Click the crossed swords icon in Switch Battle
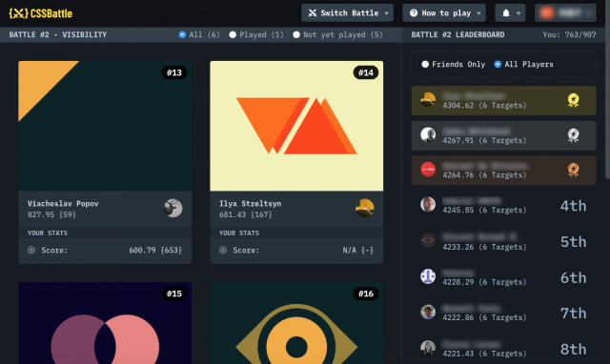Image resolution: width=610 pixels, height=364 pixels. [x=313, y=13]
